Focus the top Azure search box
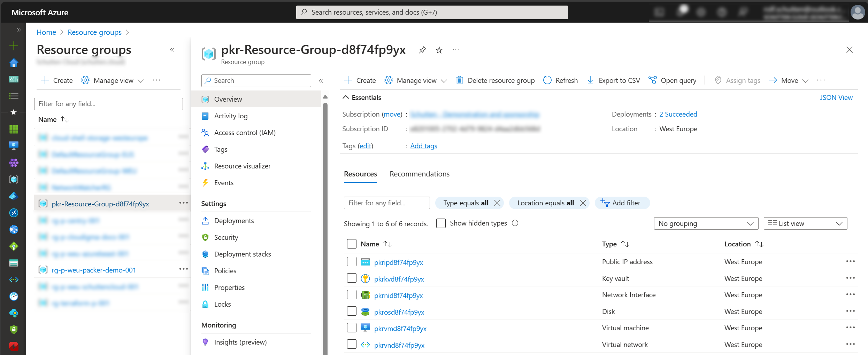 tap(432, 12)
